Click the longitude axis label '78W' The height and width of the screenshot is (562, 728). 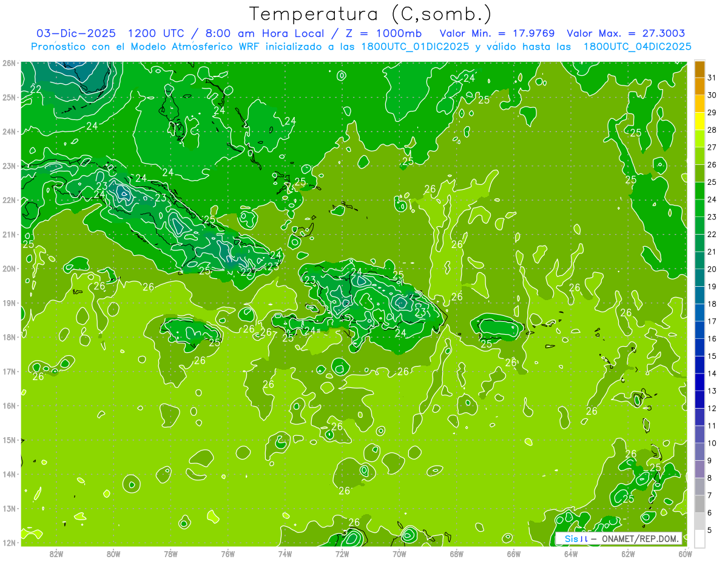(x=170, y=554)
